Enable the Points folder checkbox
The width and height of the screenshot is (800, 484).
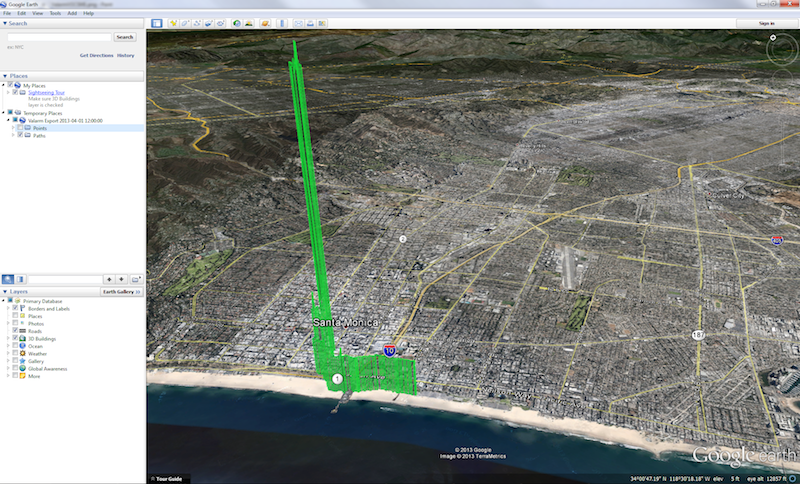coord(20,128)
